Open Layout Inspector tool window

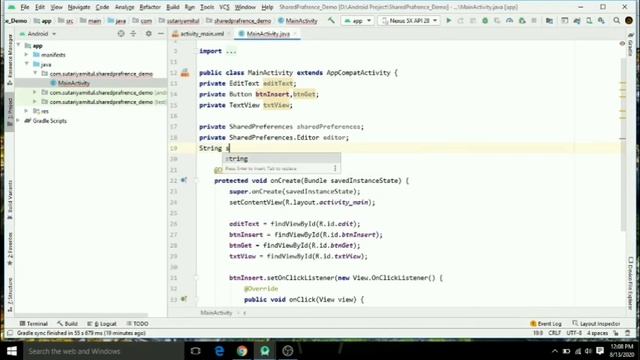coord(596,324)
